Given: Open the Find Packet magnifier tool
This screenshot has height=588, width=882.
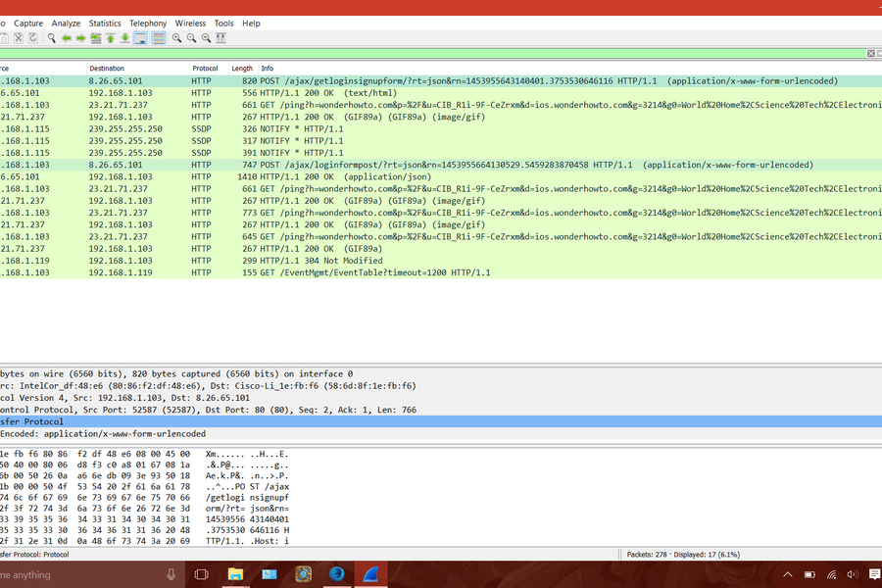Looking at the screenshot, I should [51, 37].
